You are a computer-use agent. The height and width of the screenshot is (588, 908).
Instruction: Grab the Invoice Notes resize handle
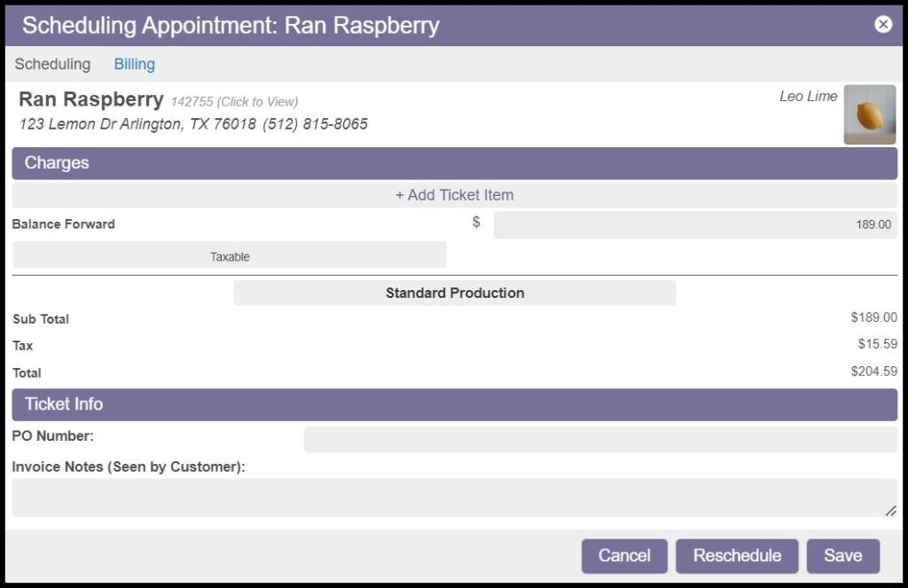(x=890, y=511)
